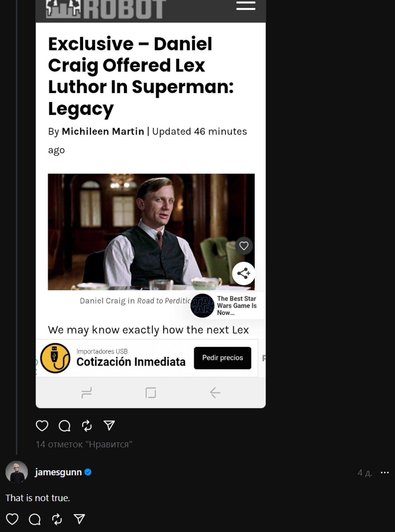
Task: Reply to jamesgunn's comment
Action: pyautogui.click(x=35, y=519)
